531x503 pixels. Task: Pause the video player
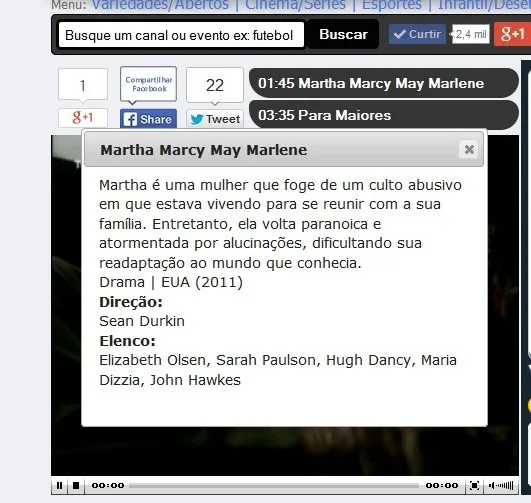59,485
